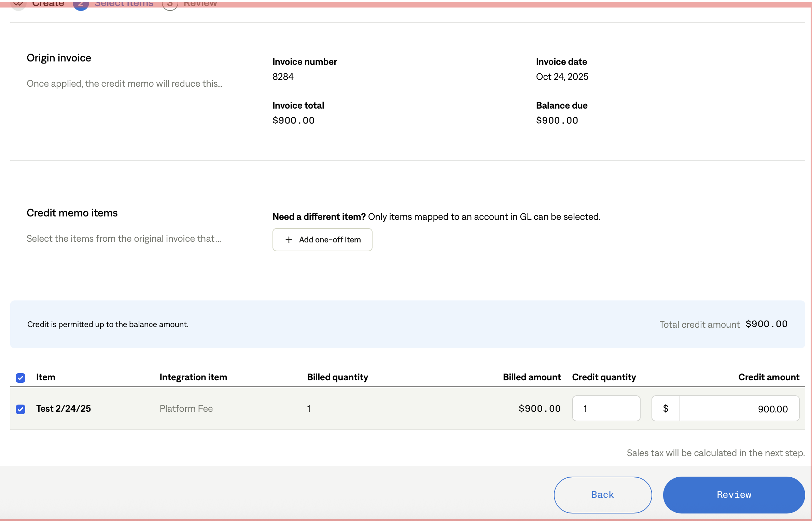The height and width of the screenshot is (521, 812).
Task: Click the Credit amount 900.00 field
Action: point(739,409)
